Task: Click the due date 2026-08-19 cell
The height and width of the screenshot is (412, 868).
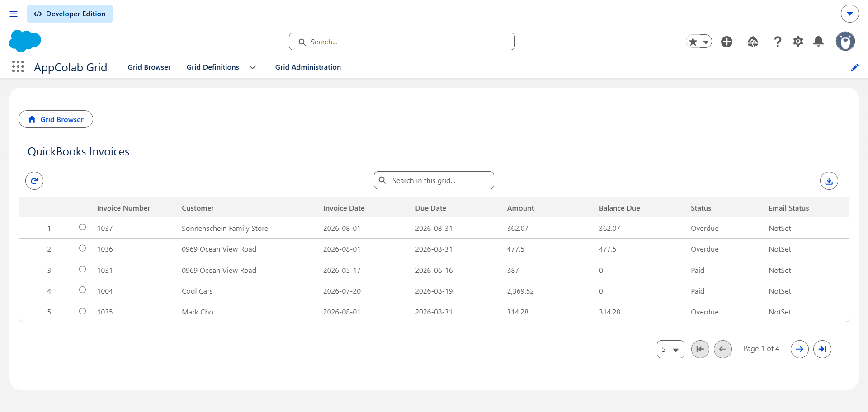Action: tap(434, 291)
